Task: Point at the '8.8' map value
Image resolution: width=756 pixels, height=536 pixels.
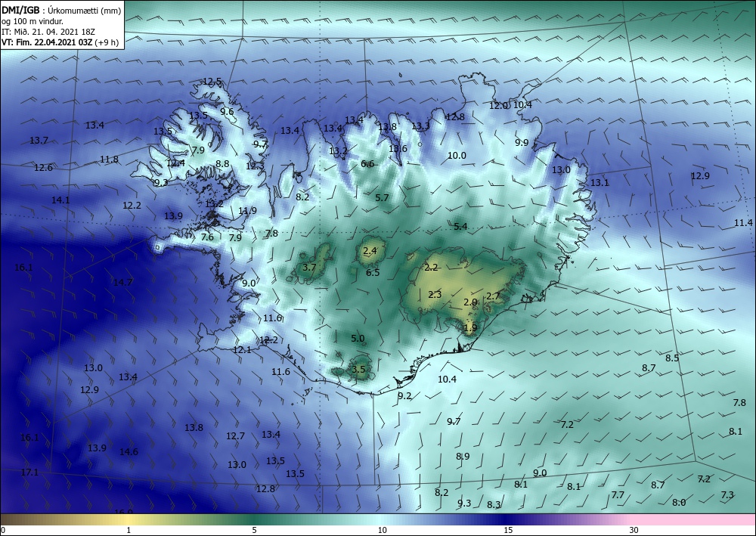Action: 222,163
